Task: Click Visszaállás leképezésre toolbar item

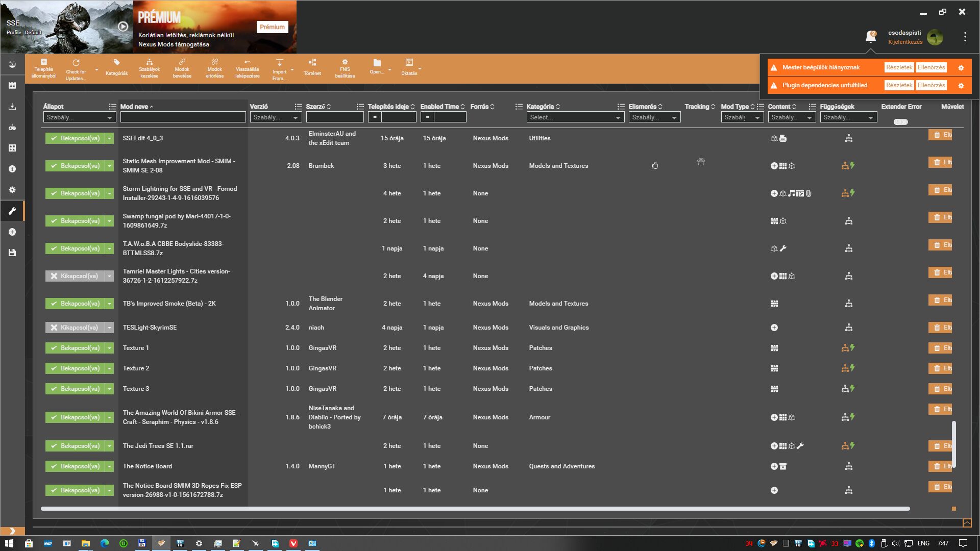Action: pyautogui.click(x=248, y=68)
